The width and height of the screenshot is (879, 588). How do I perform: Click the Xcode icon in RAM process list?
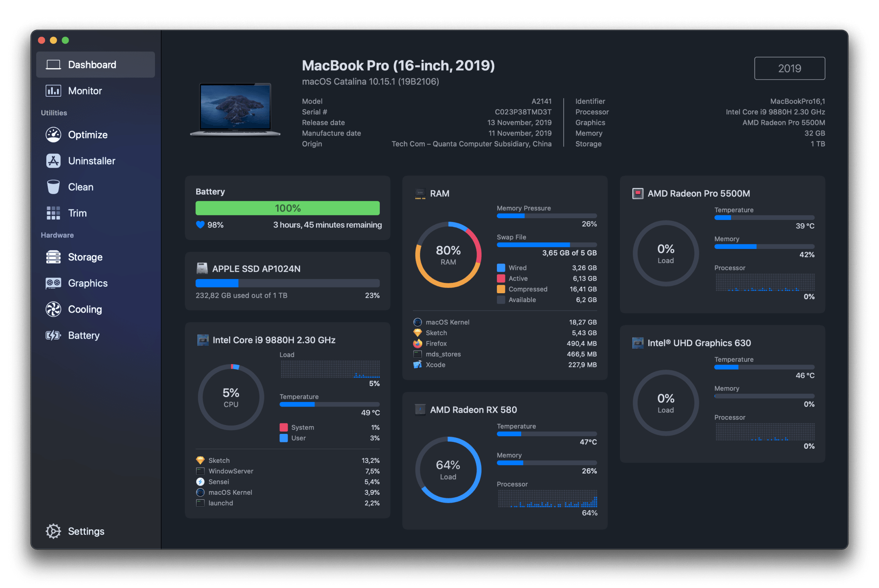tap(418, 365)
